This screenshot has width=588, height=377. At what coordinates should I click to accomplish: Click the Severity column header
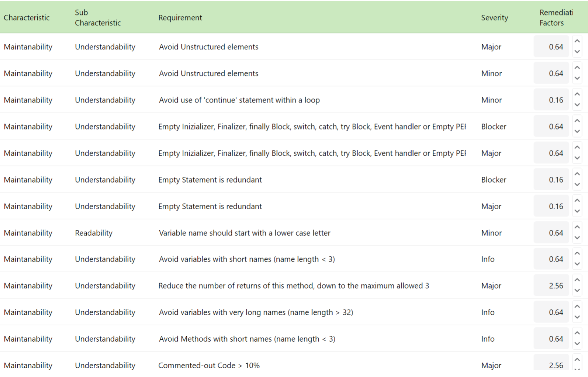[494, 18]
